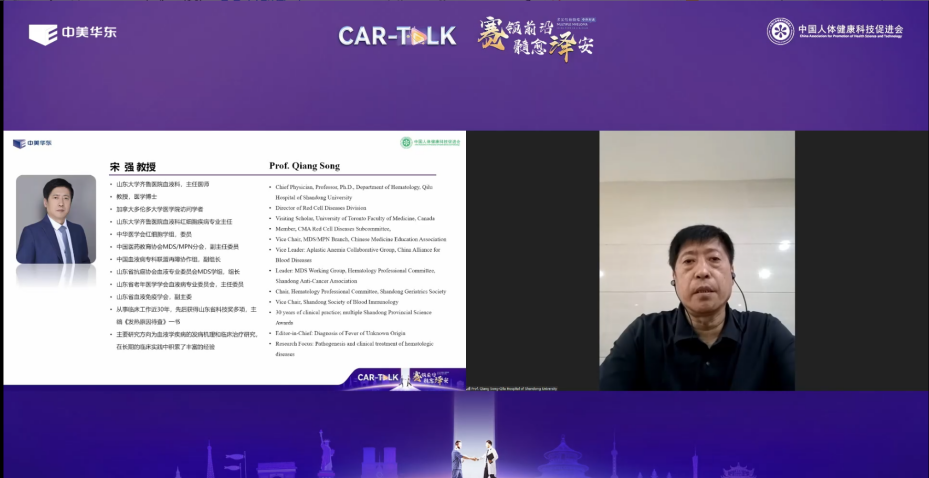The width and height of the screenshot is (929, 478).
Task: Click the round health association emblem in the top-right banner
Action: point(780,31)
